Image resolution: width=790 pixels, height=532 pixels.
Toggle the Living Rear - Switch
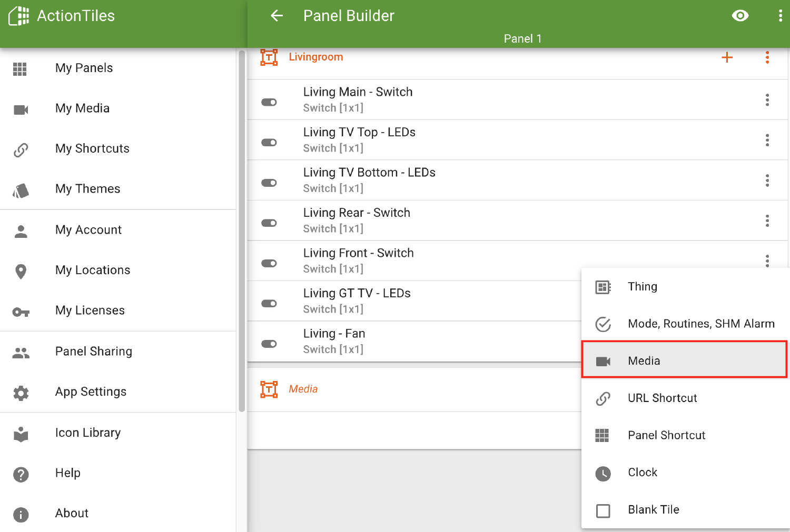(x=269, y=223)
